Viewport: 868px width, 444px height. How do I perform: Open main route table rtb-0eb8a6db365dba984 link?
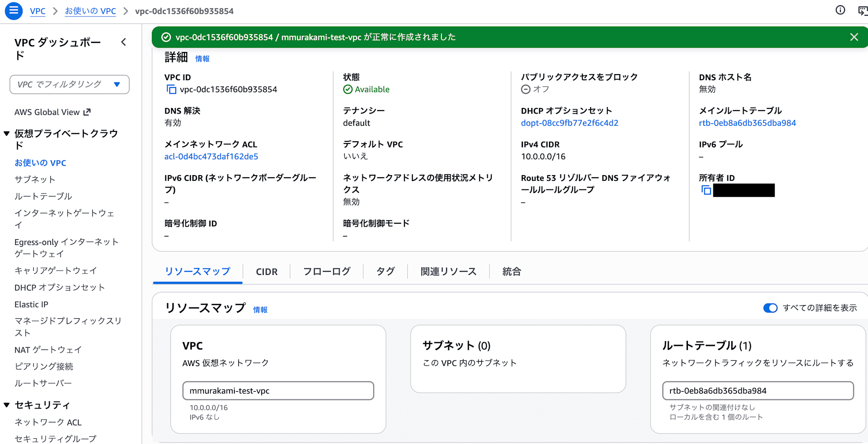747,123
